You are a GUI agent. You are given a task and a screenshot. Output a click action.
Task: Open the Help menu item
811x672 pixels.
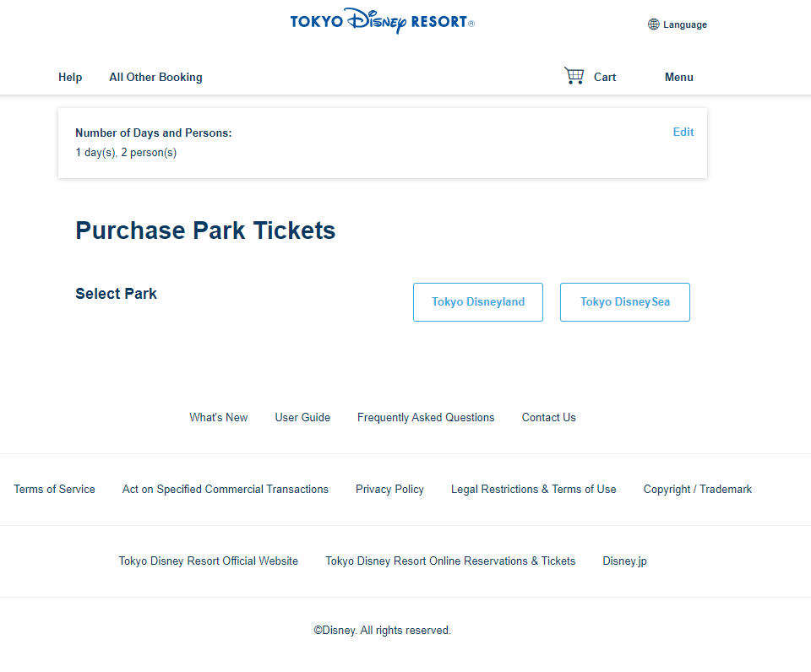[x=70, y=77]
